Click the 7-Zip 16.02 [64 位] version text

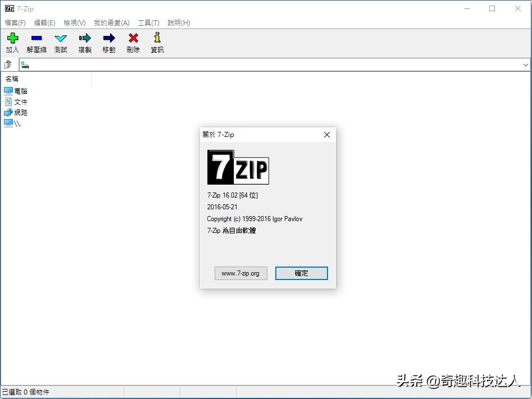(233, 195)
